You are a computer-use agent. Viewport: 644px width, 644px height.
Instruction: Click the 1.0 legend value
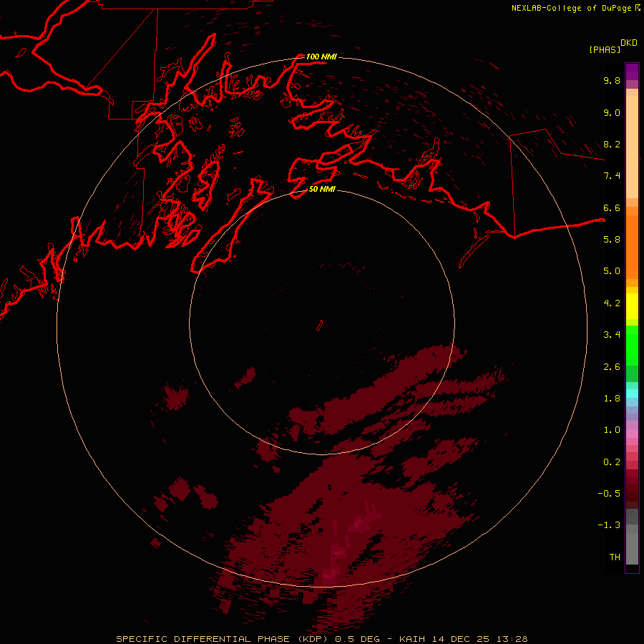point(612,430)
